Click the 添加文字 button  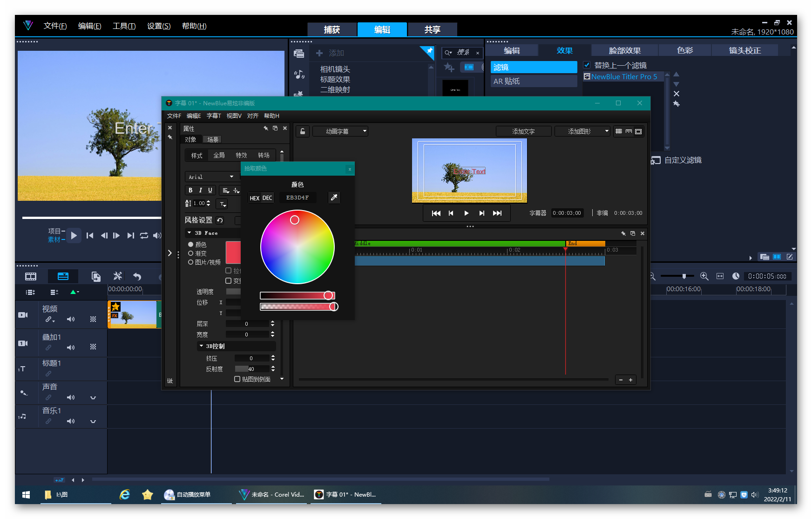524,131
